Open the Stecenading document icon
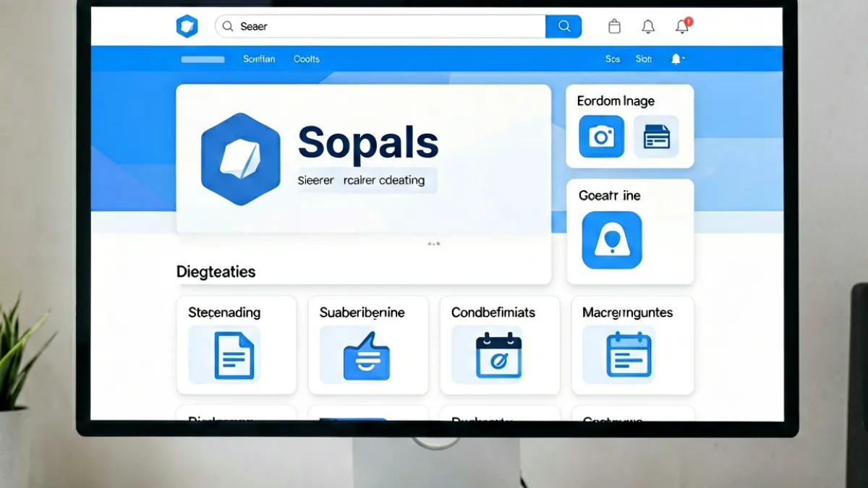 234,354
